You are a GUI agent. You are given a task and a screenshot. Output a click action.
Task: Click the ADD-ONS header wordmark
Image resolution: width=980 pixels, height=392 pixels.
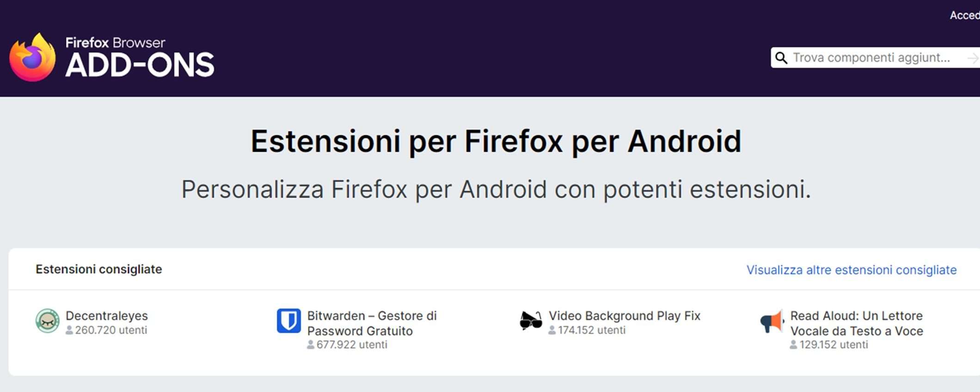(140, 65)
